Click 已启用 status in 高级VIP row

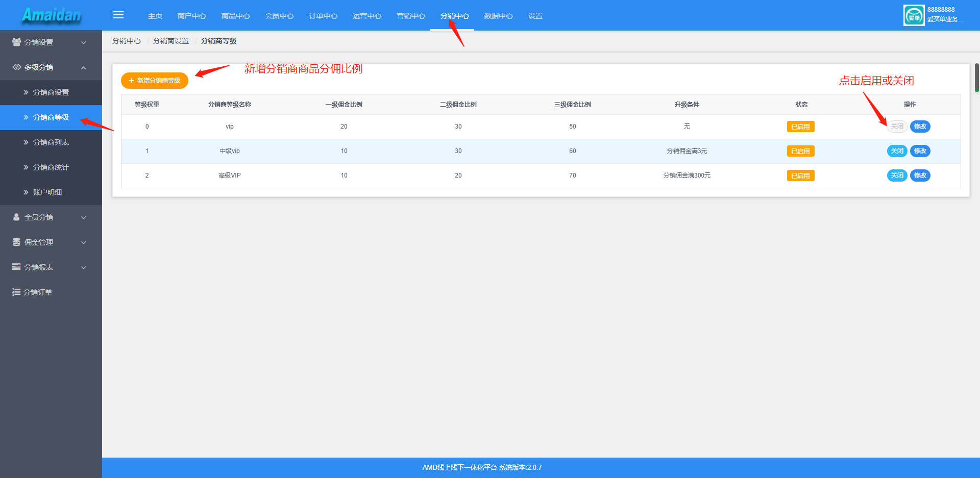pos(800,175)
